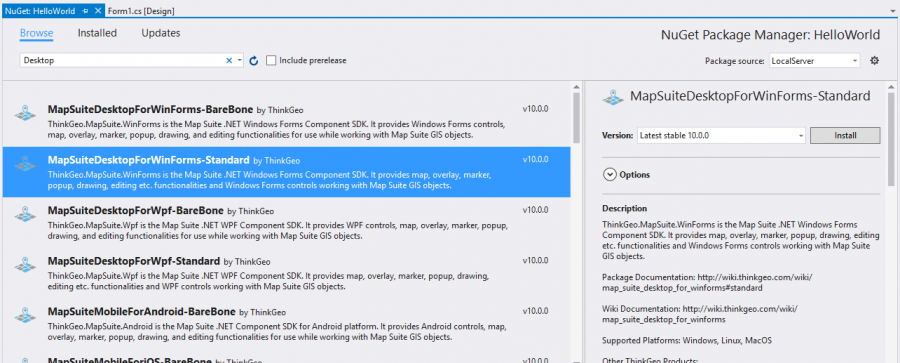Click the MapSuiteDesktopForWinForms-Standard details heading

750,96
